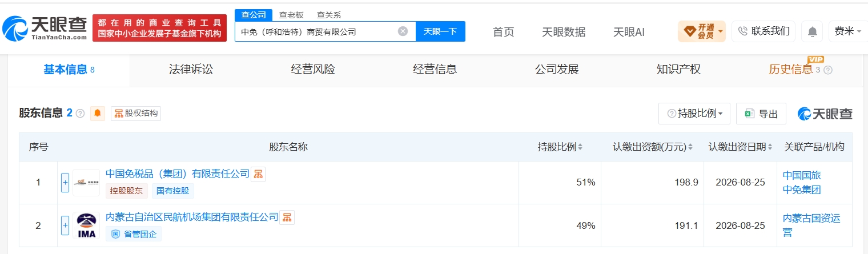Open the 持股比例 filter dropdown
Screen dimensions: 868x254
point(694,114)
